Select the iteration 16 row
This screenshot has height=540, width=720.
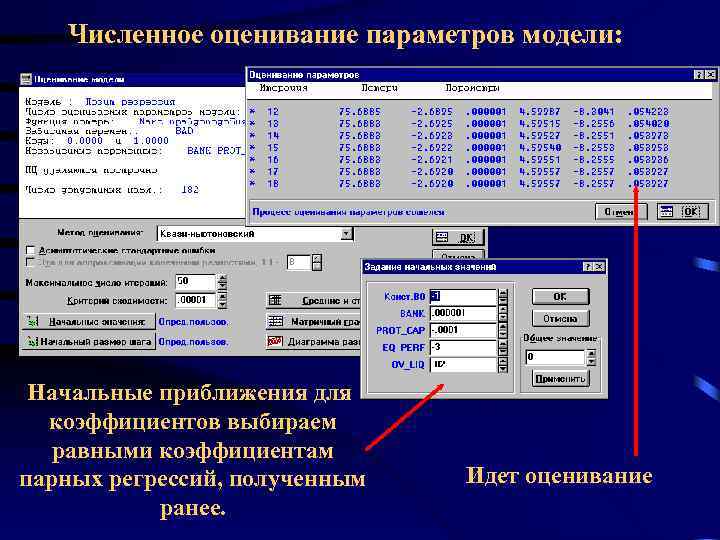tap(459, 160)
